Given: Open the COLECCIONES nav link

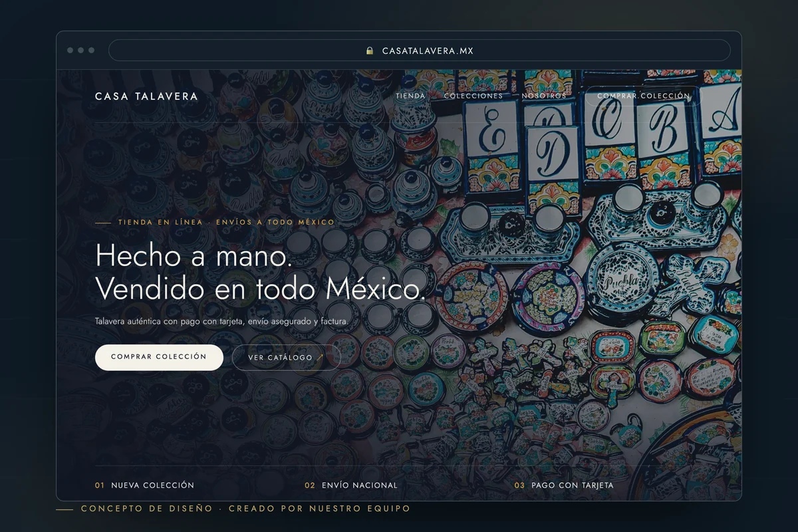Looking at the screenshot, I should coord(473,96).
